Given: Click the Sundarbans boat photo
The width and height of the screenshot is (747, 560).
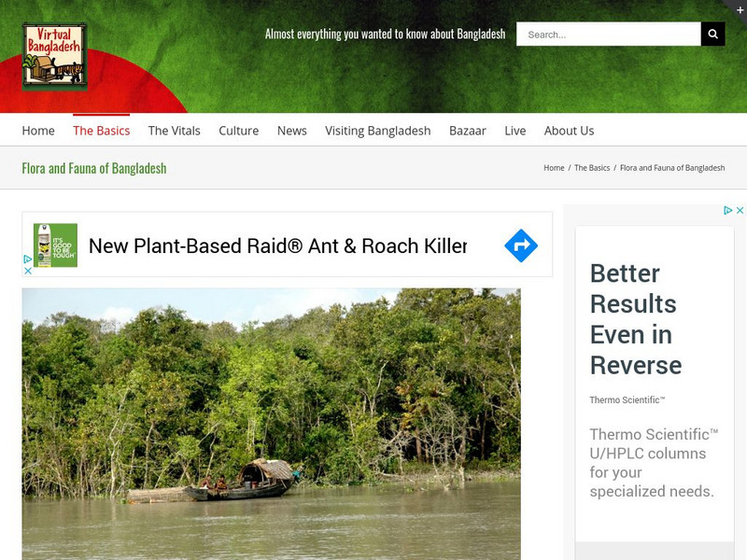Looking at the screenshot, I should [271, 424].
